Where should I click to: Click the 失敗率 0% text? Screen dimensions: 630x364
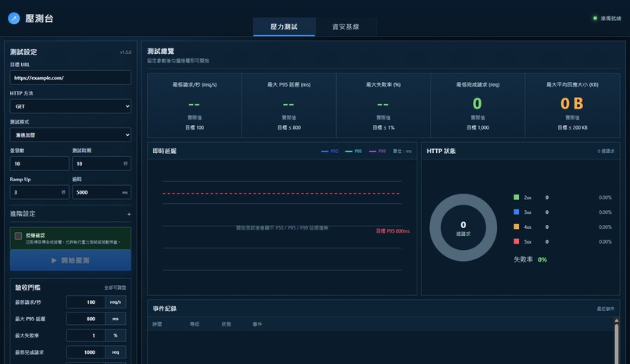[x=531, y=259]
